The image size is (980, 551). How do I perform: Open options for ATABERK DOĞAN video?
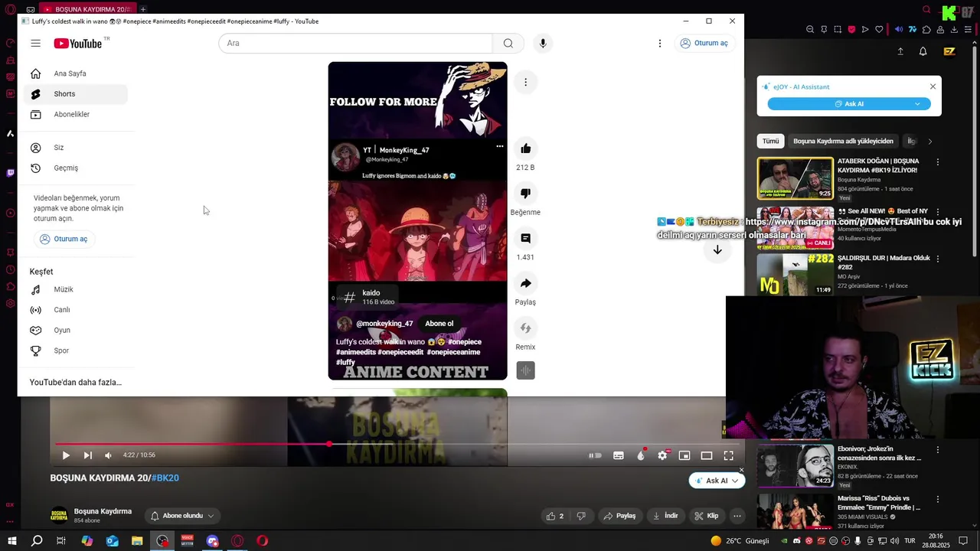point(937,162)
